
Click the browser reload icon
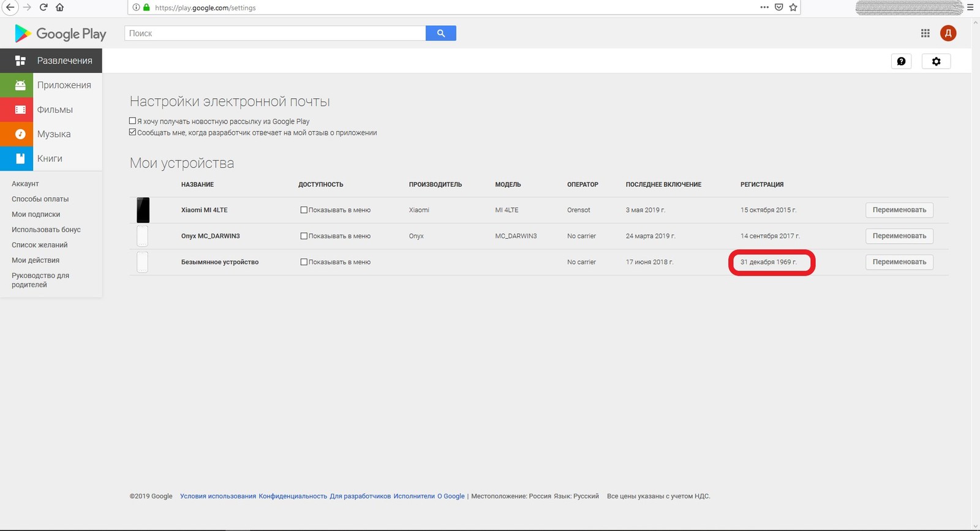point(43,7)
